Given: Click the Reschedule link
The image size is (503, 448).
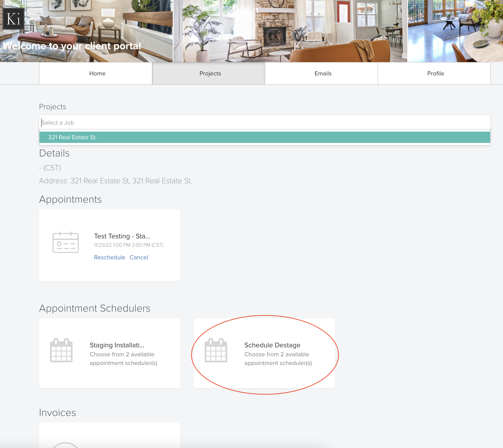Looking at the screenshot, I should [110, 257].
